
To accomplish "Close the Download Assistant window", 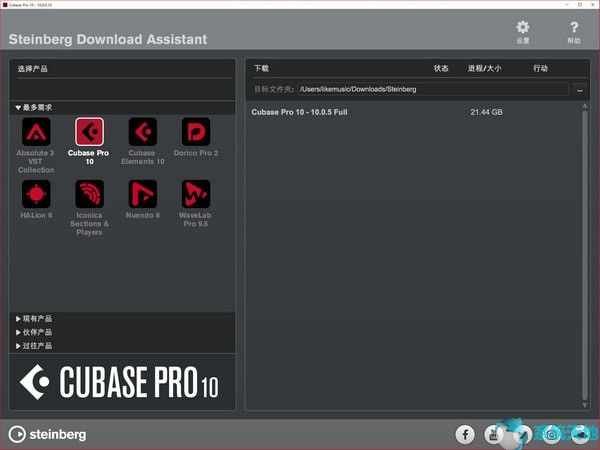I will (x=592, y=5).
